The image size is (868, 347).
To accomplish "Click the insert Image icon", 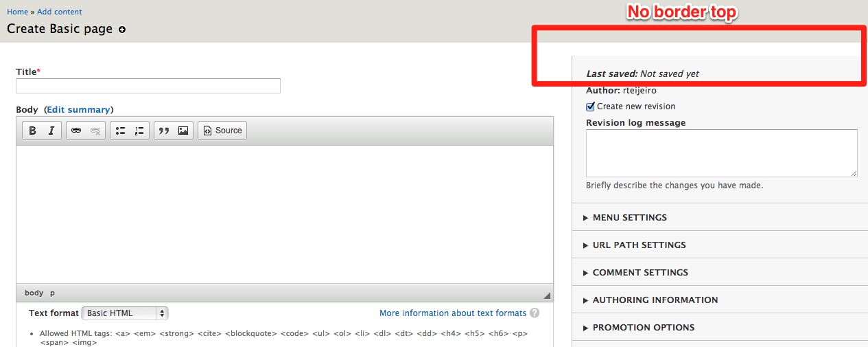I will coord(183,131).
